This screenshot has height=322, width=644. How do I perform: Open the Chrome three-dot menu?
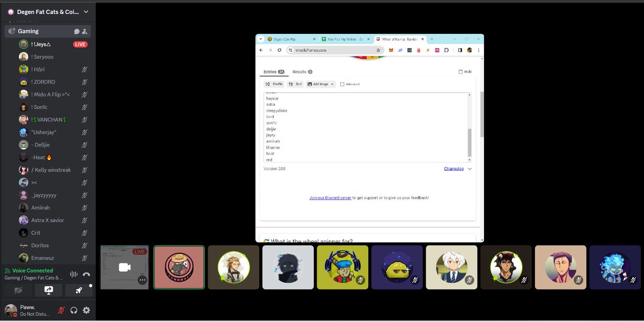[x=478, y=50]
